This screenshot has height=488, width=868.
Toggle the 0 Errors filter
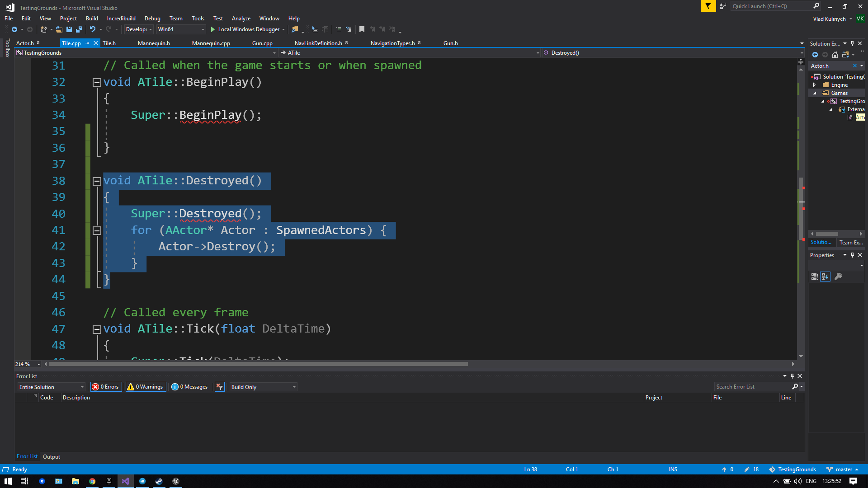tap(106, 387)
